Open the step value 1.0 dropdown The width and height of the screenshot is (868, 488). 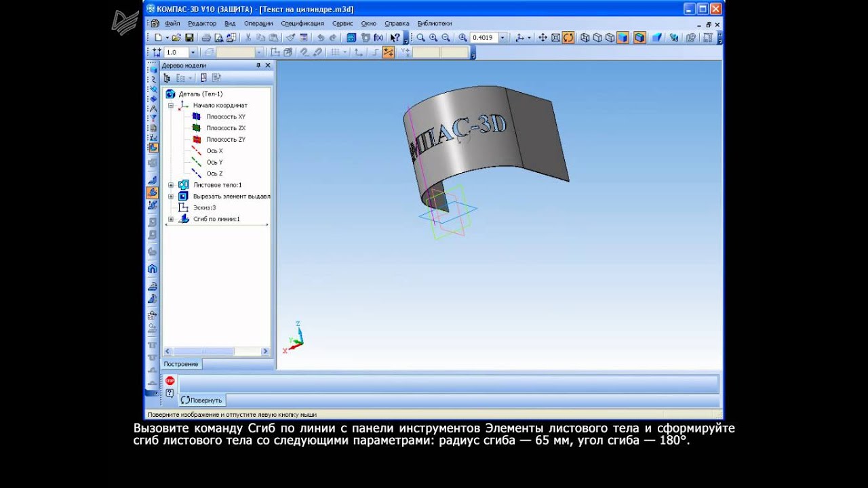[193, 52]
